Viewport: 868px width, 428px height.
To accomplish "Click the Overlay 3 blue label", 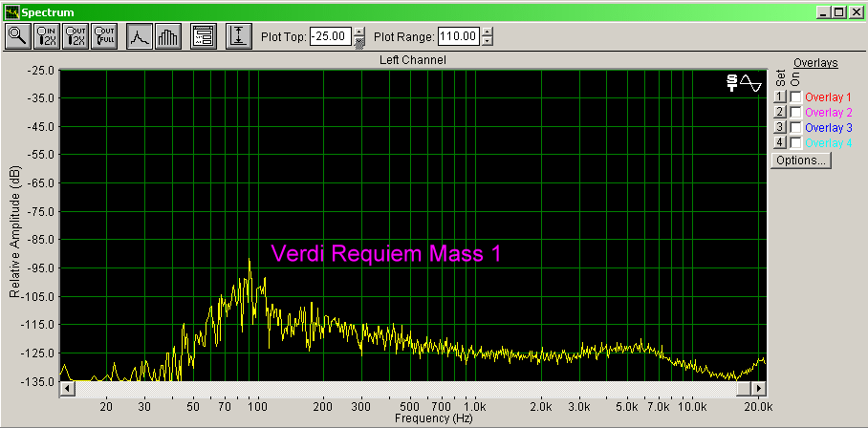I will pyautogui.click(x=828, y=128).
